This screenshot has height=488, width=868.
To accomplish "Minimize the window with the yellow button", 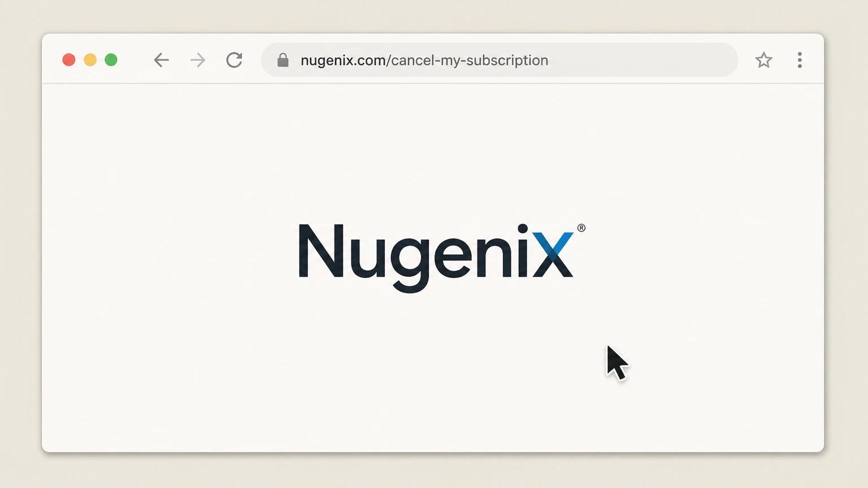I will [x=90, y=60].
